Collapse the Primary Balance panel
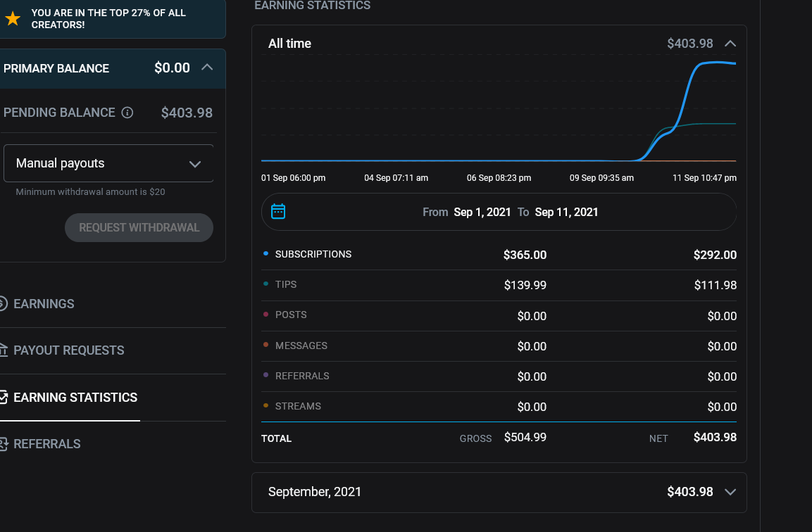812x532 pixels. click(x=207, y=68)
